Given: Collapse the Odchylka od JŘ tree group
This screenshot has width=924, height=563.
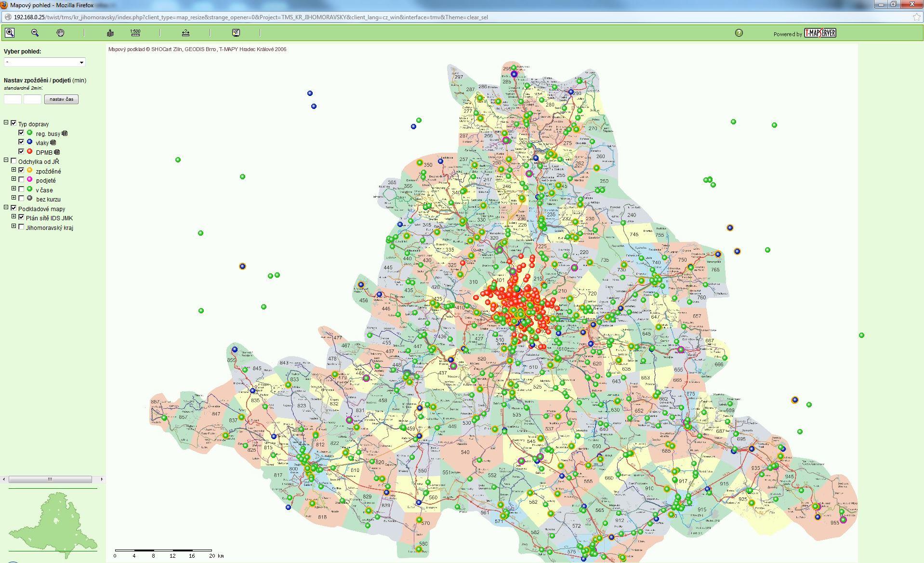Looking at the screenshot, I should point(6,160).
